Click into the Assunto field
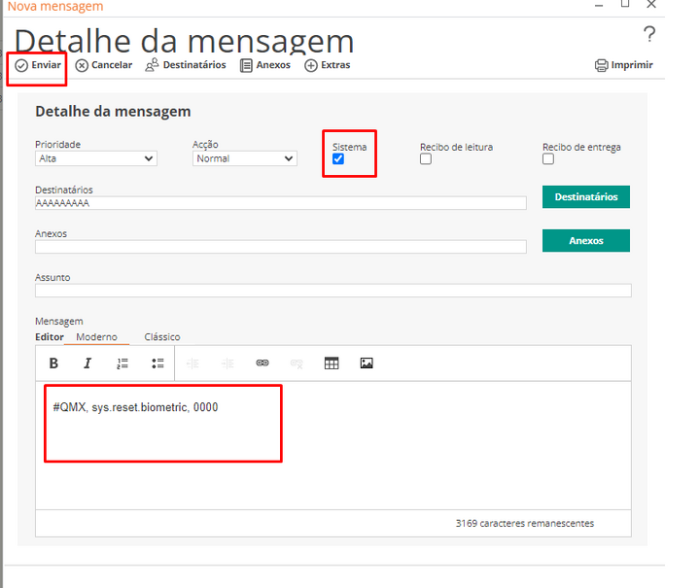 click(332, 291)
